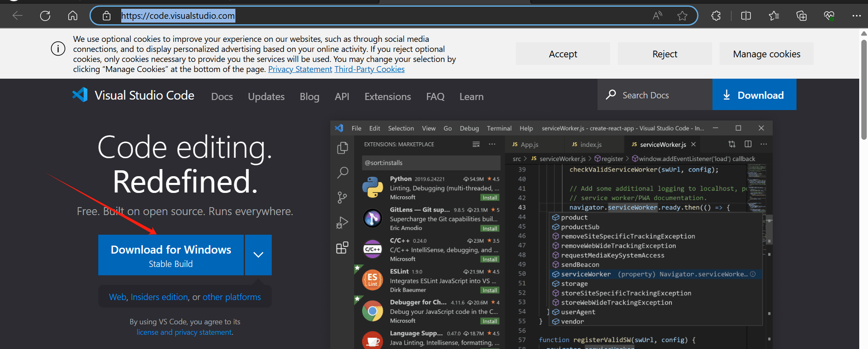Open Learn in the navigation bar
This screenshot has width=868, height=349.
tap(472, 97)
